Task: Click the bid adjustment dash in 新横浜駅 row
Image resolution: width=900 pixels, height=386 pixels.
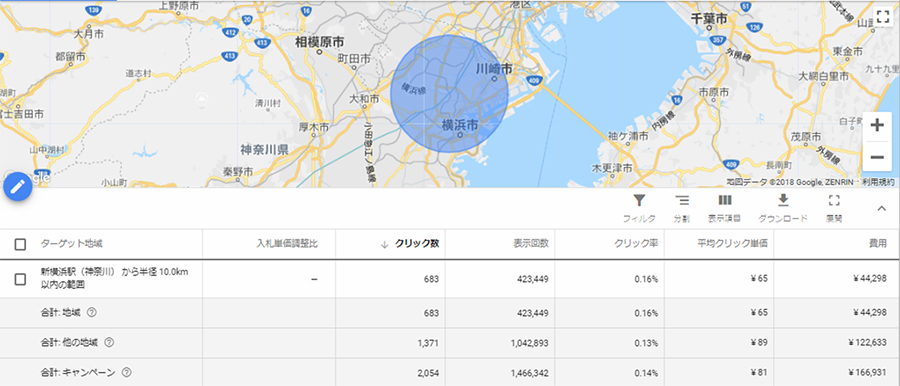Action: (x=315, y=279)
